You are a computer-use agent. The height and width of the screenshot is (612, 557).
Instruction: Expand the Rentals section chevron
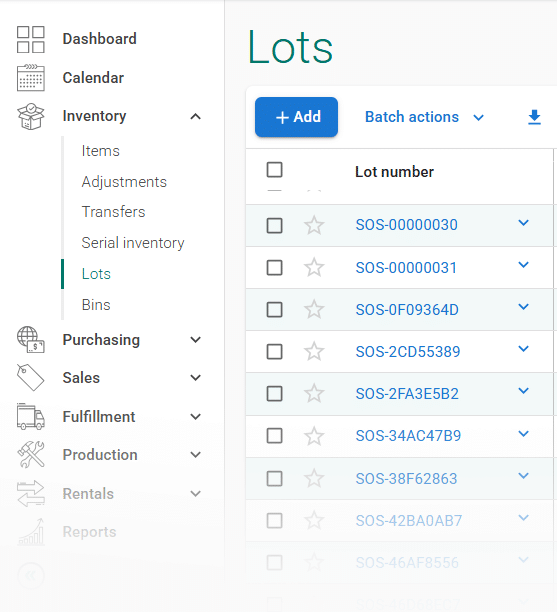click(196, 493)
